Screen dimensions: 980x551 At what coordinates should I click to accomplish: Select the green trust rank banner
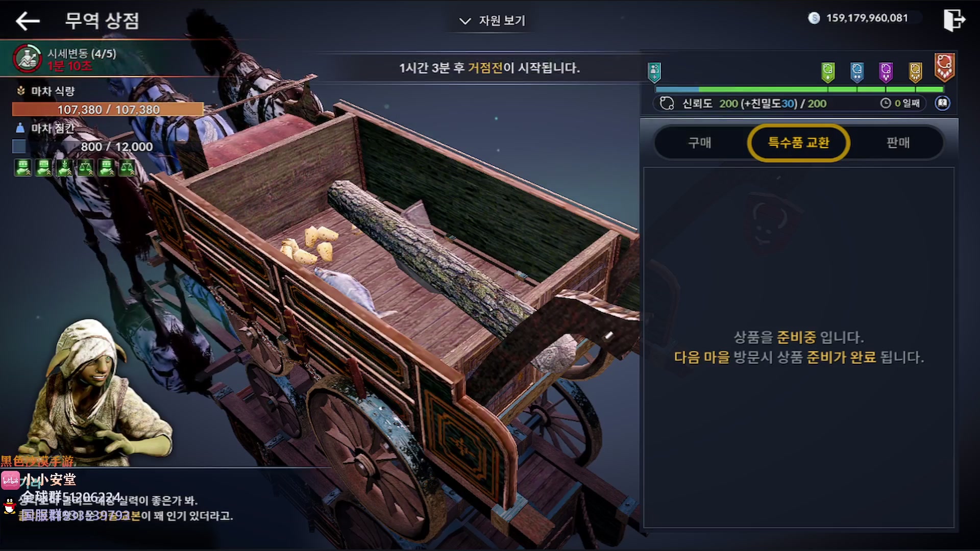pyautogui.click(x=828, y=72)
